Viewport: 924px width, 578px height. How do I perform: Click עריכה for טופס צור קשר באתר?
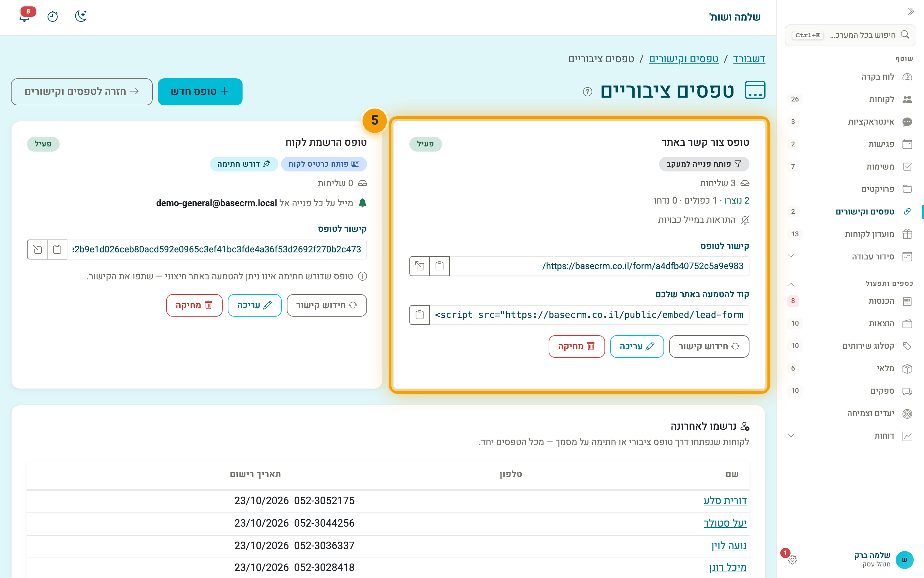click(x=637, y=346)
